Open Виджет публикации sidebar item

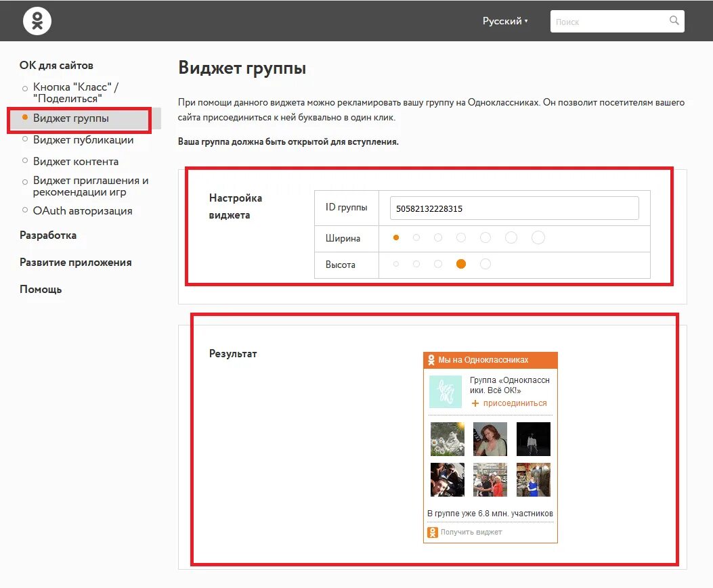click(x=83, y=140)
